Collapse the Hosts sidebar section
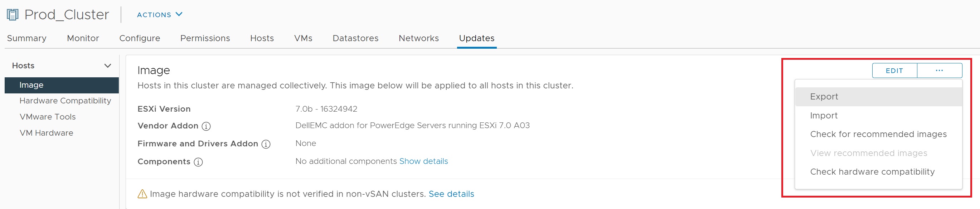The height and width of the screenshot is (209, 980). [108, 66]
